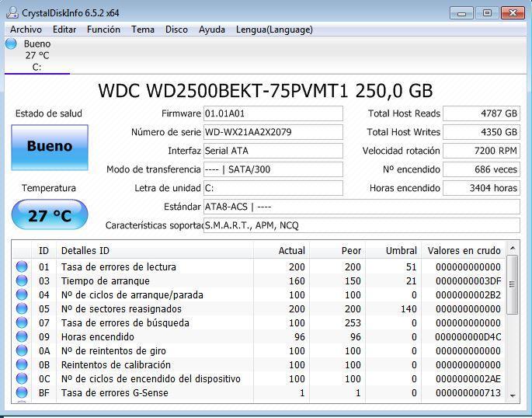The image size is (532, 418).
Task: Open the Lengua(Language) menu
Action: 274,30
